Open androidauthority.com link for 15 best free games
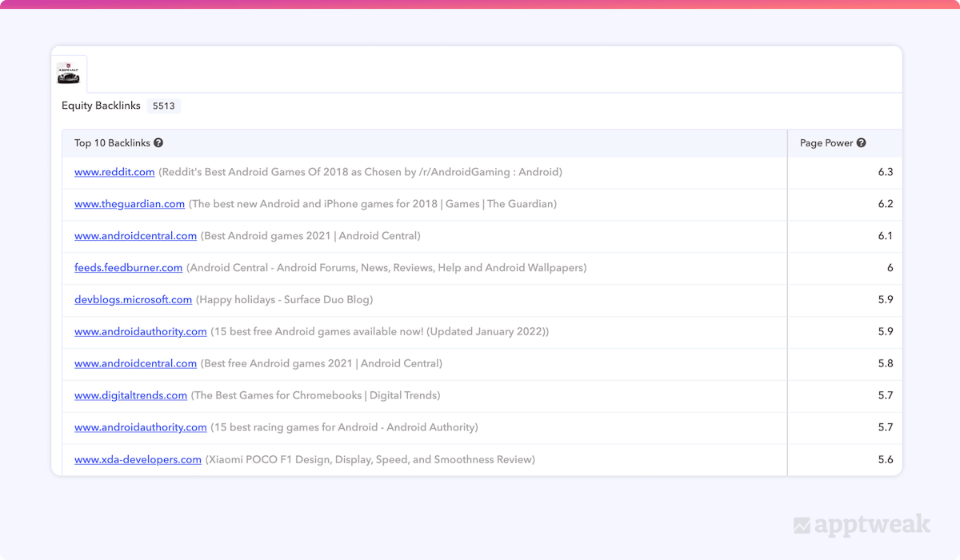The height and width of the screenshot is (560, 960). (x=141, y=331)
